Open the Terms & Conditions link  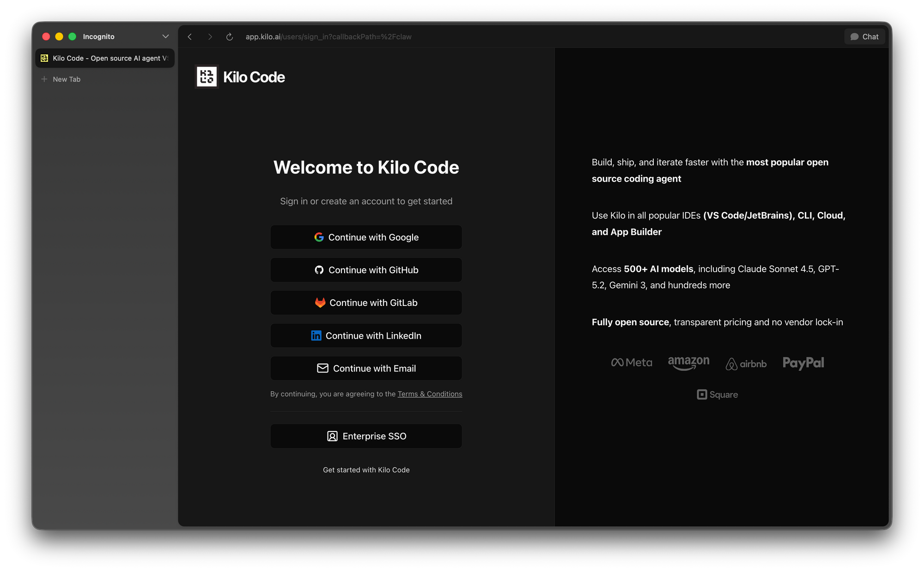pyautogui.click(x=430, y=394)
